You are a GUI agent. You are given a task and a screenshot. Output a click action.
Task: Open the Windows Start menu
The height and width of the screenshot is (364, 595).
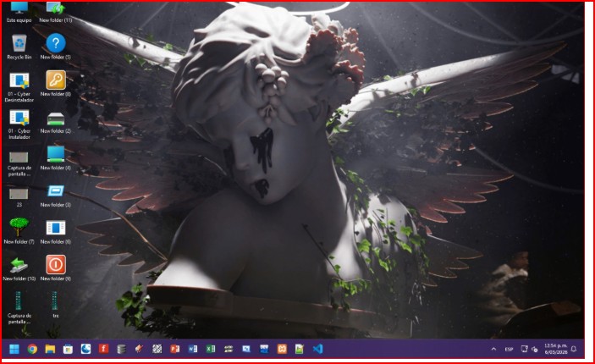click(14, 349)
